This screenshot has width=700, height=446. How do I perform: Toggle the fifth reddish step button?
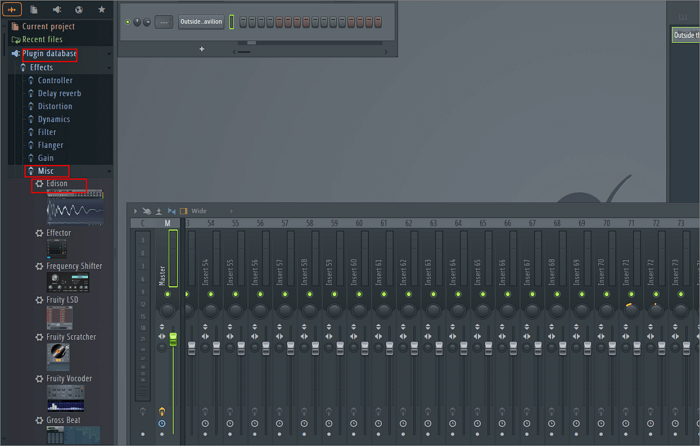tap(279, 22)
